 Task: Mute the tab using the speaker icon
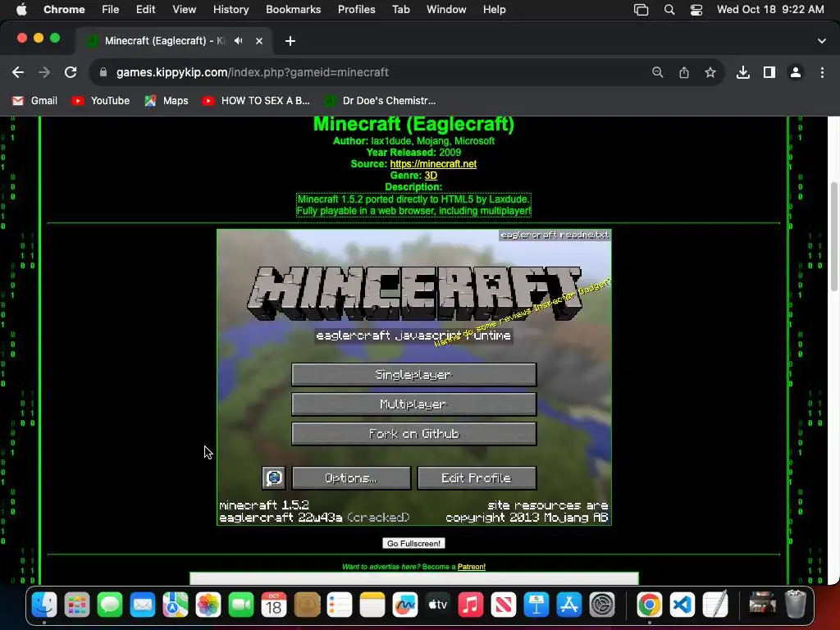(239, 41)
